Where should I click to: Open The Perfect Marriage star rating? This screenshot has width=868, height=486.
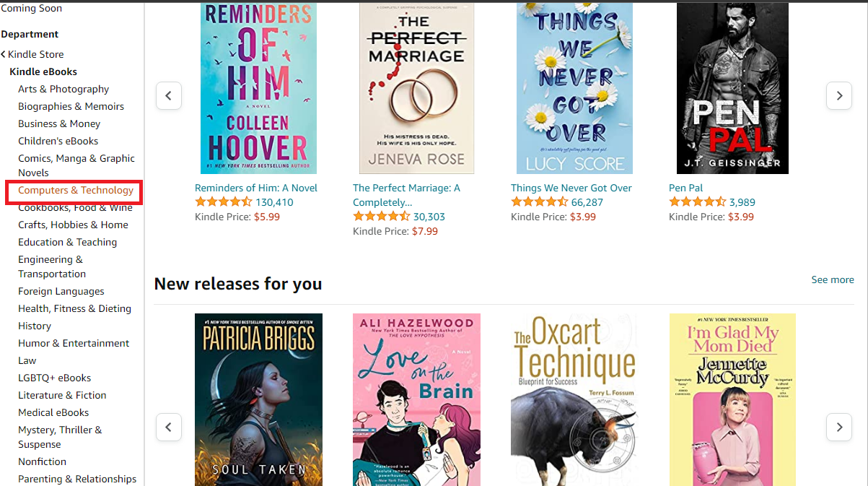[x=382, y=217]
